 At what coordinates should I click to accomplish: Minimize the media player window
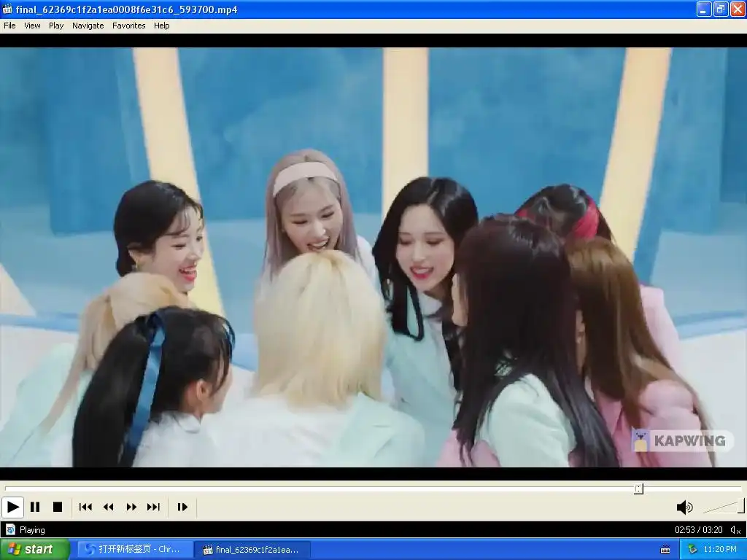[x=704, y=9]
